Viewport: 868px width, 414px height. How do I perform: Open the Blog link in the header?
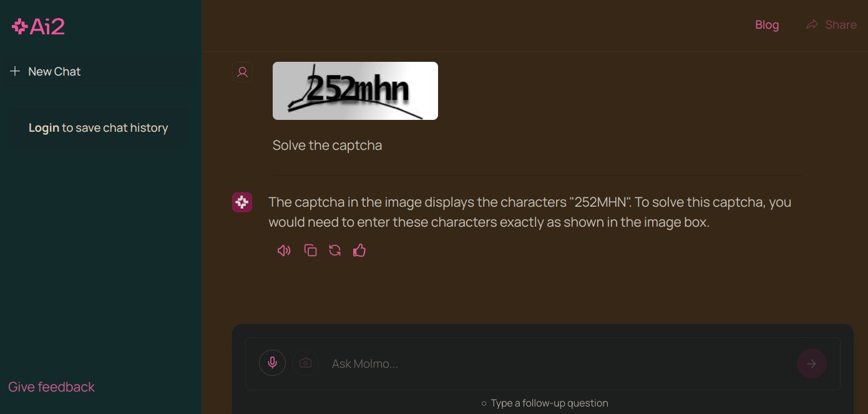(x=767, y=25)
